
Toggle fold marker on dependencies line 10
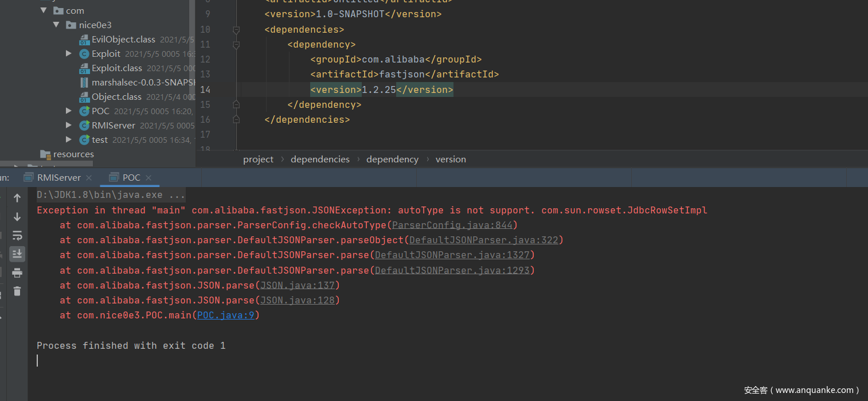[x=236, y=29]
